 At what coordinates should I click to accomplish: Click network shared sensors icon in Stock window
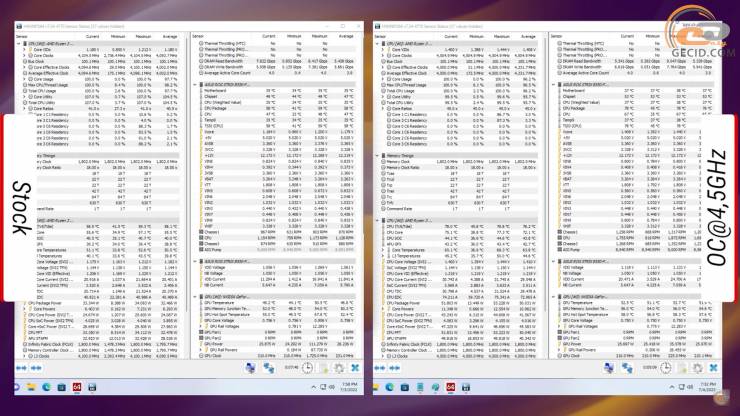click(269, 368)
